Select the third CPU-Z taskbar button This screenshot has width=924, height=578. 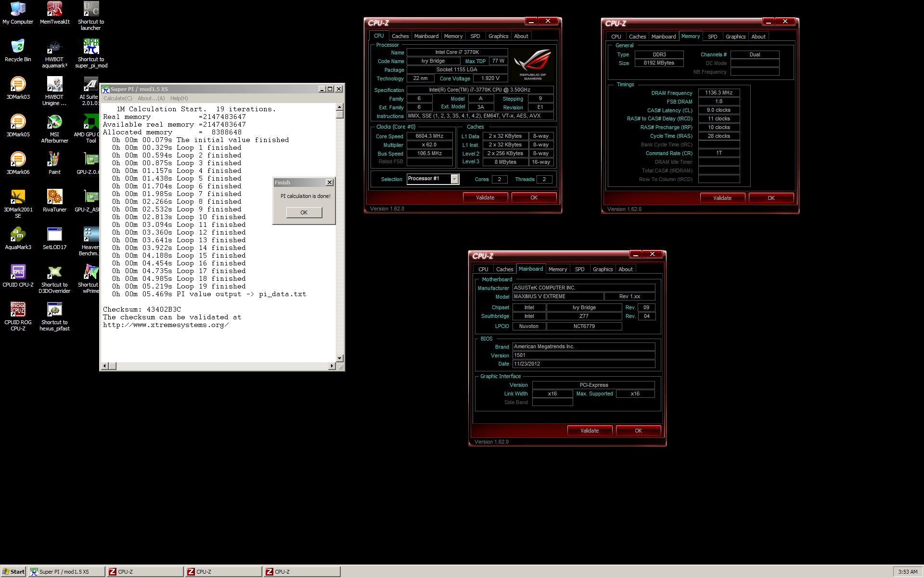(x=302, y=572)
